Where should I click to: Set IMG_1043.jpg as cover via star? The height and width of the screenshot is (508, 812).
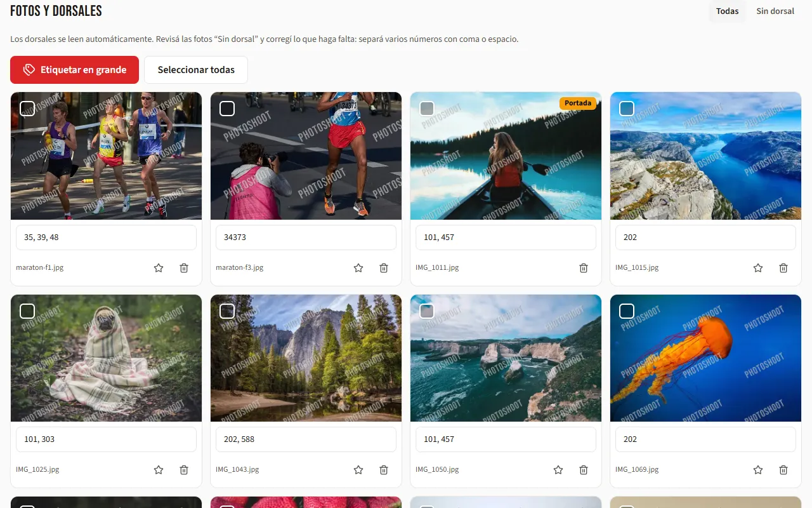[358, 470]
